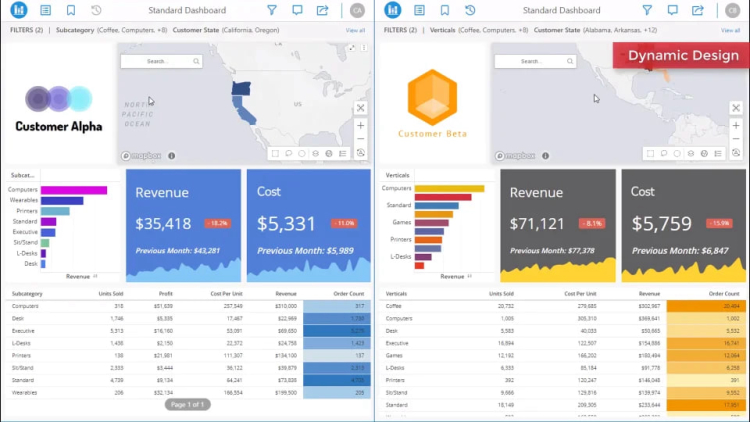
Task: Click View all link in right filter bar
Action: click(x=730, y=30)
